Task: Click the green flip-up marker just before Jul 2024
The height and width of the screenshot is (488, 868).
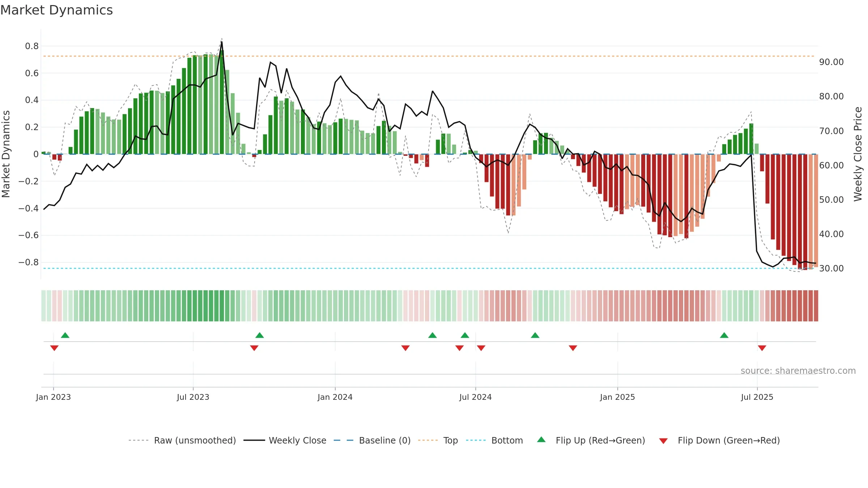Action: coord(465,335)
